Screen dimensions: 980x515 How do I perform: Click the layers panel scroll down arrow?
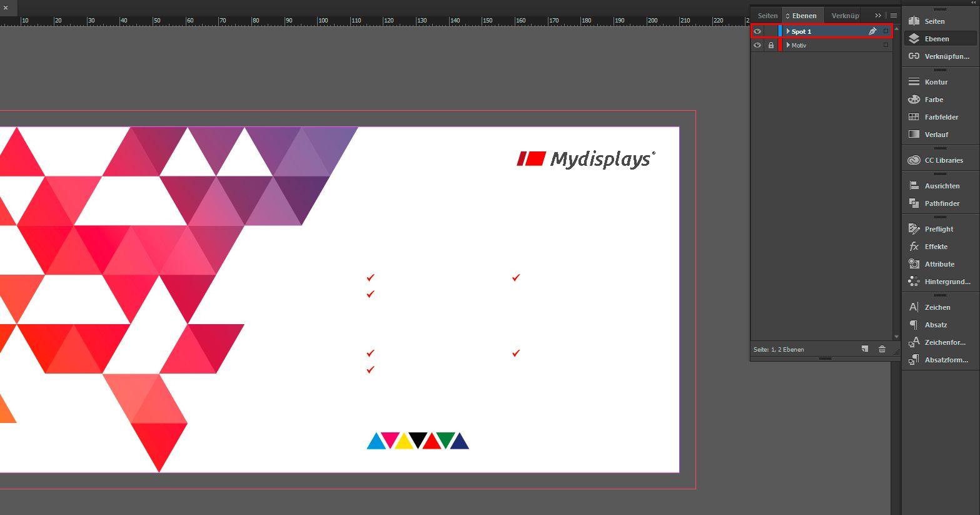coord(896,337)
